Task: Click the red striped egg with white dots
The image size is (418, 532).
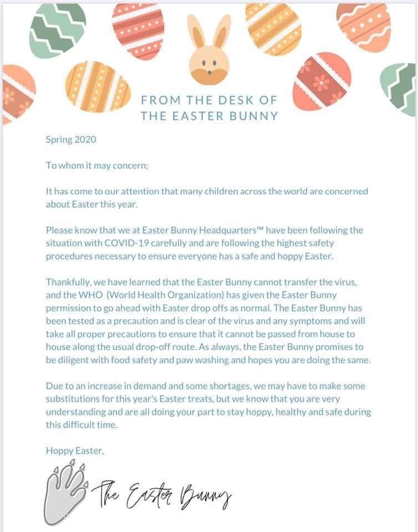Action: click(138, 31)
